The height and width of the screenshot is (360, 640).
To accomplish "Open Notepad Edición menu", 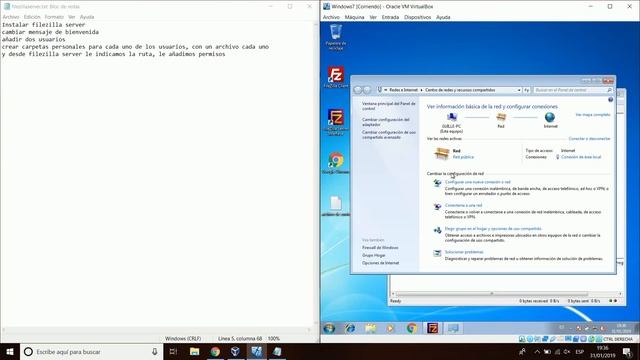I will (32, 17).
